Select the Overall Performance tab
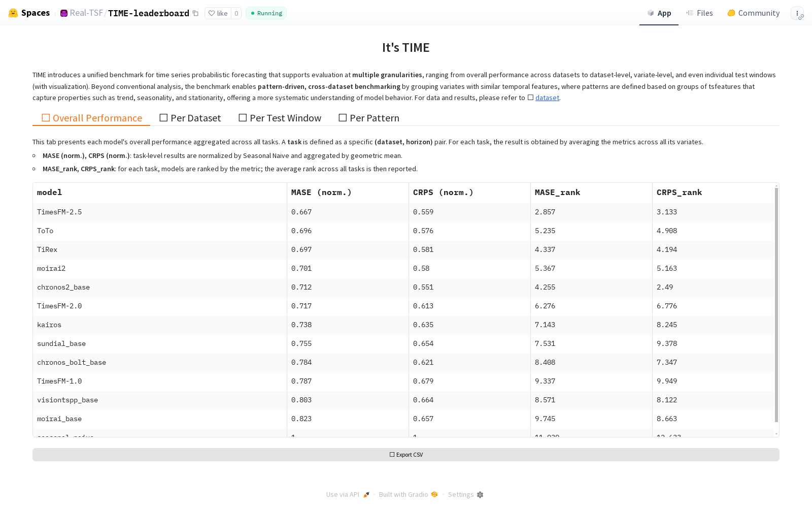The width and height of the screenshot is (812, 508). pos(91,118)
